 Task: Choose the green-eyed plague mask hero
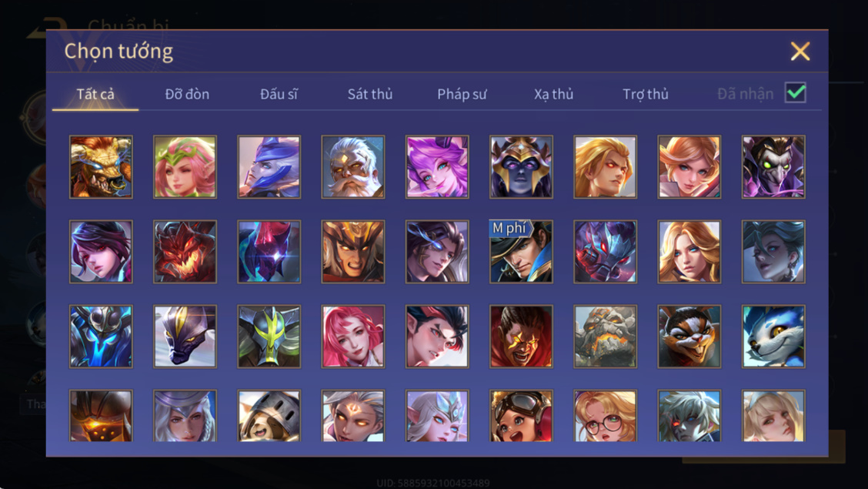coord(773,166)
